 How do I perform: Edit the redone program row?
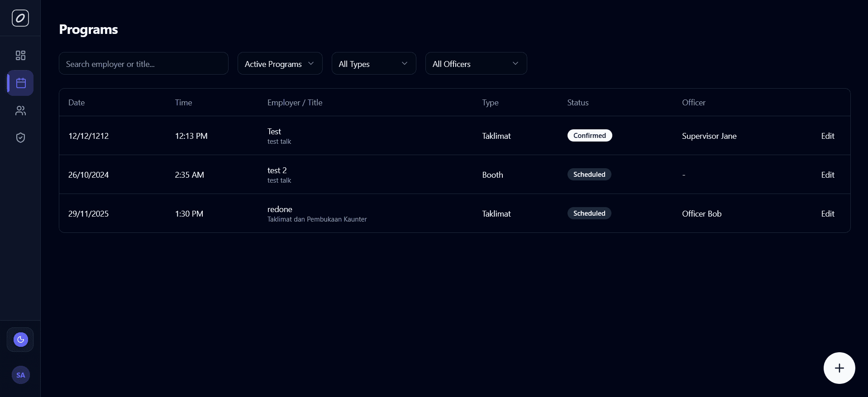pyautogui.click(x=827, y=214)
